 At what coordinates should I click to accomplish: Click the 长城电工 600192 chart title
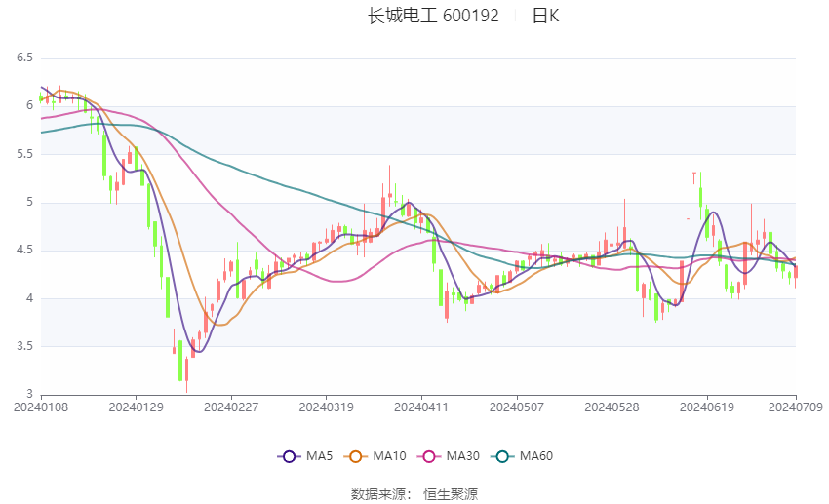pyautogui.click(x=433, y=16)
